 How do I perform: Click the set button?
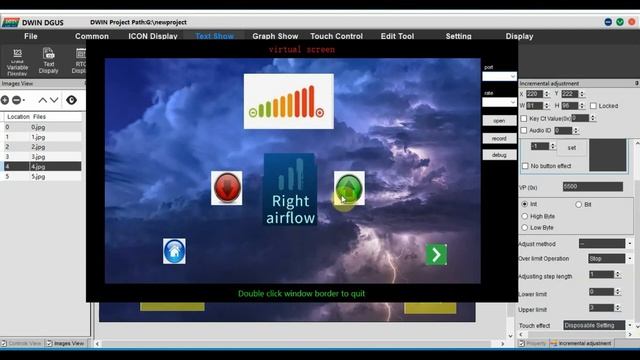pyautogui.click(x=572, y=148)
